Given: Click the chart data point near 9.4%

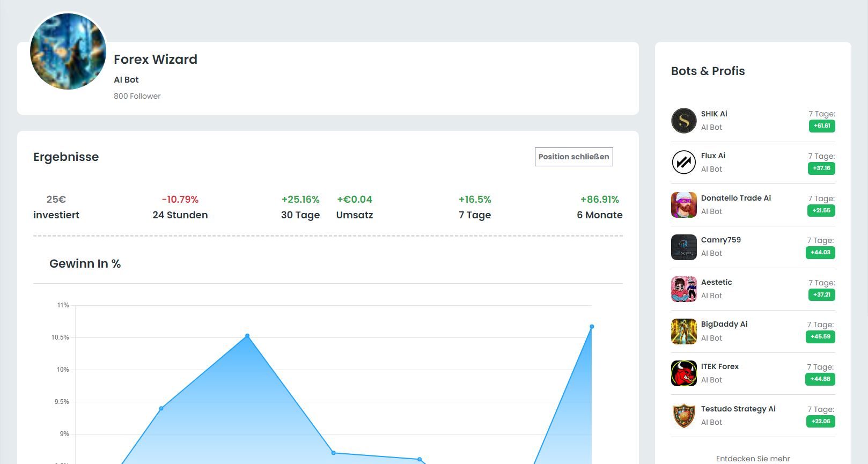Looking at the screenshot, I should point(161,408).
